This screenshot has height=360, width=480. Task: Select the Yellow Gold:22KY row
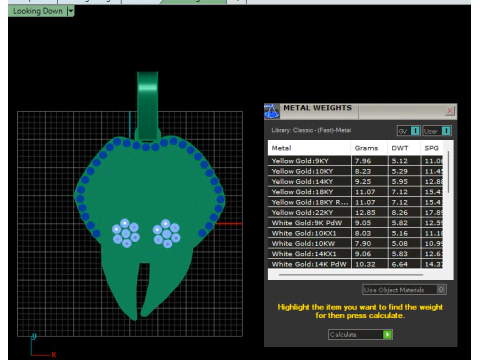(x=355, y=213)
